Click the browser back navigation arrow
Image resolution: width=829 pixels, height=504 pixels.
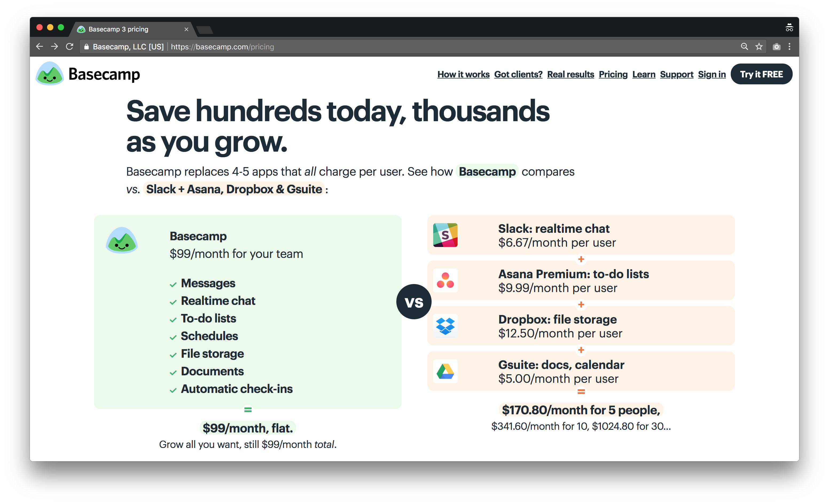[x=40, y=47]
